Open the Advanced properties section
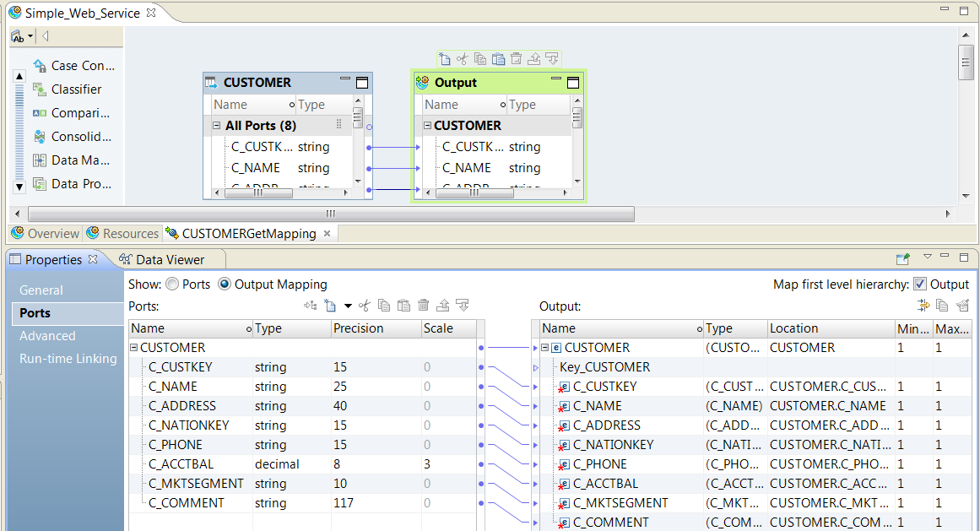Viewport: 980px width, 531px height. click(x=47, y=335)
